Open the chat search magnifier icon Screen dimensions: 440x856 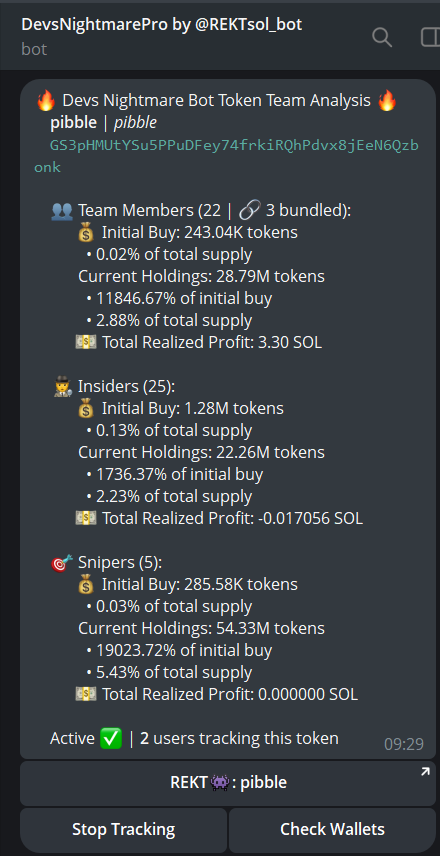tap(382, 38)
